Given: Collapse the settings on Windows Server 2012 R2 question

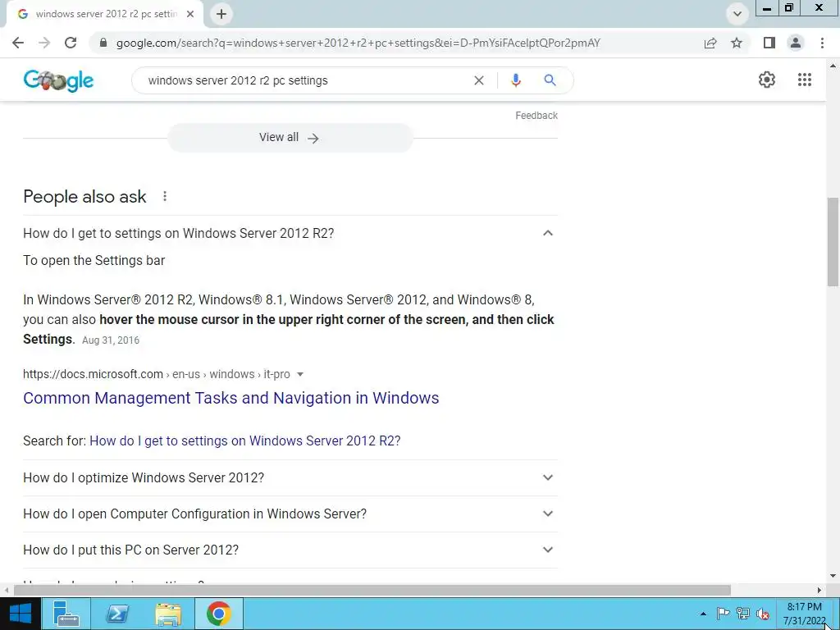Looking at the screenshot, I should 290,233.
